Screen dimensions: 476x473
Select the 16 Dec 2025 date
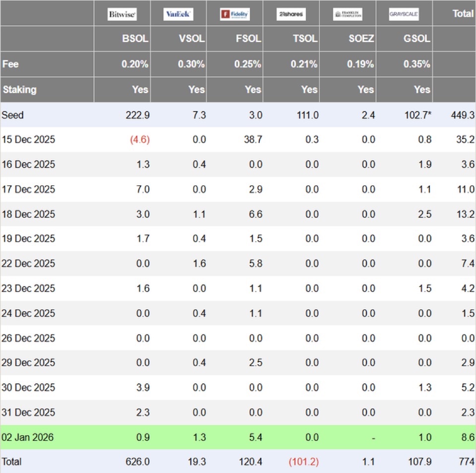pos(28,164)
